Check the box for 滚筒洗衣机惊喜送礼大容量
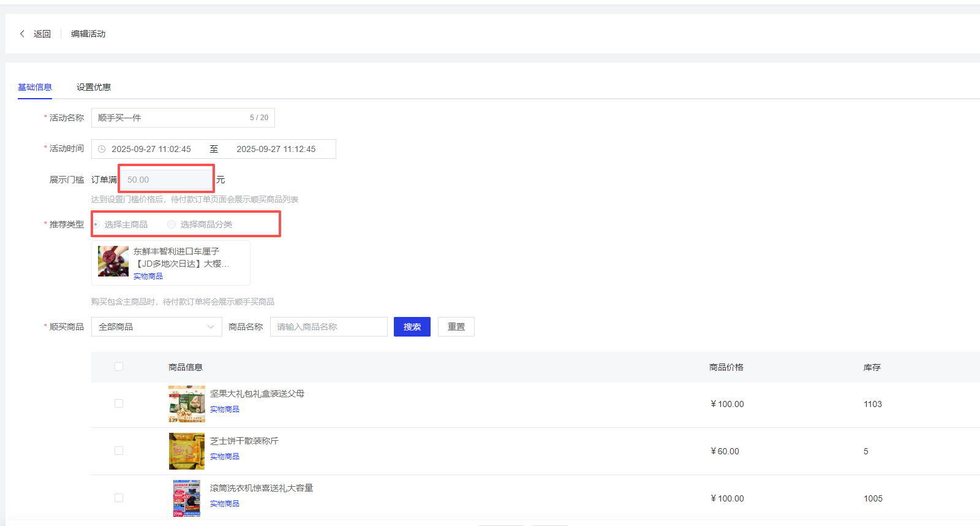This screenshot has width=980, height=526. (119, 498)
